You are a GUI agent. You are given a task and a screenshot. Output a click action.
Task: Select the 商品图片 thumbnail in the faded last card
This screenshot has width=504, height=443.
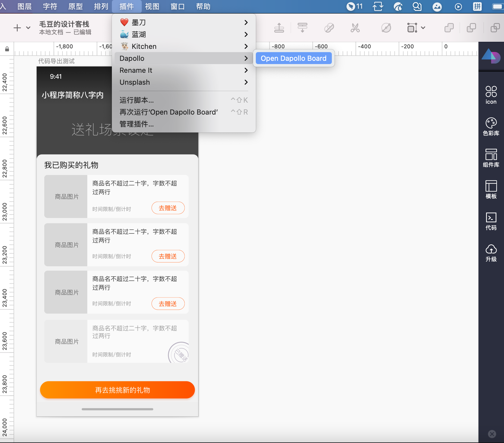click(x=66, y=341)
